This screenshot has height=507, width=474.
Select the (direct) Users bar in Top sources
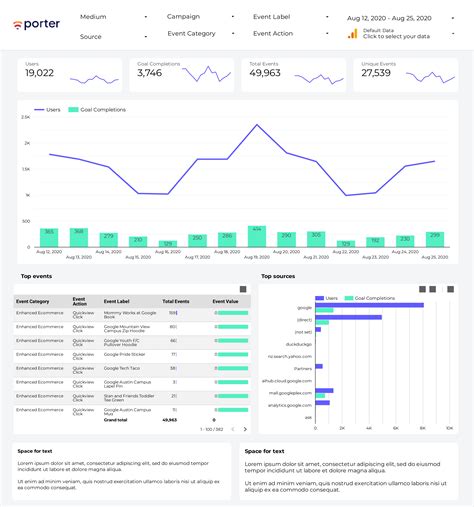(348, 317)
